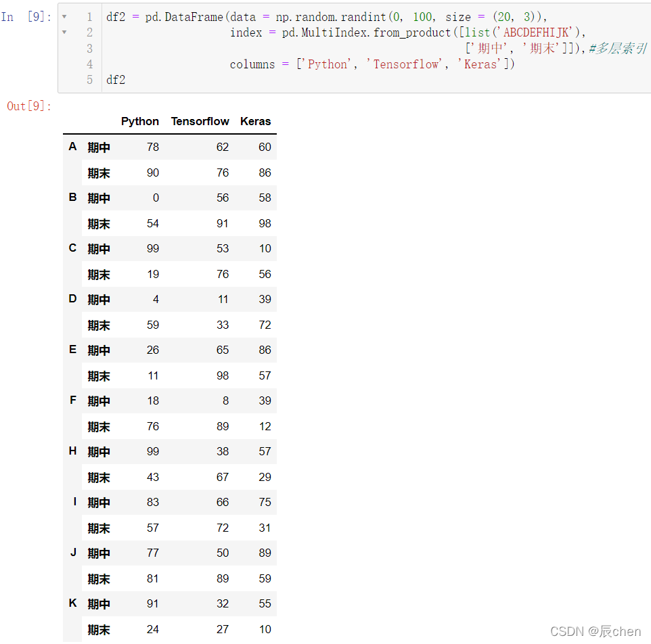Click Python value 78 in row A 期中
The width and height of the screenshot is (651, 644).
pos(153,147)
